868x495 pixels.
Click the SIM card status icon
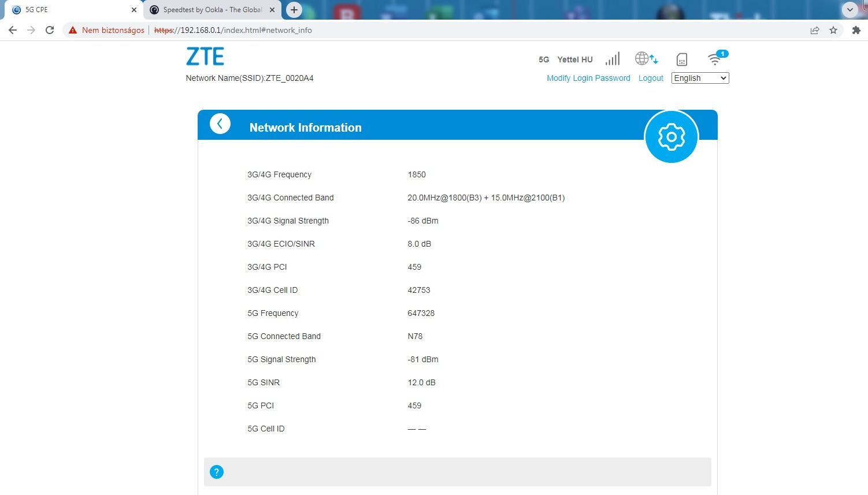[682, 59]
